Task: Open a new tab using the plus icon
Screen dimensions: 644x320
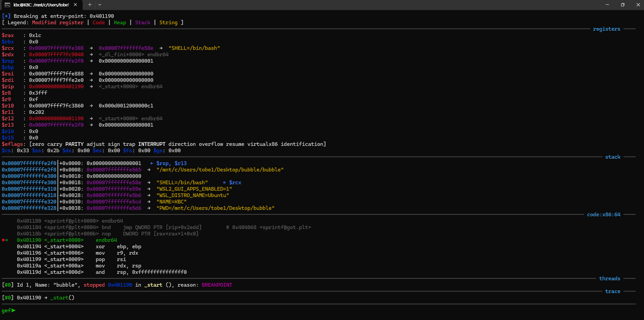Action: pyautogui.click(x=90, y=5)
